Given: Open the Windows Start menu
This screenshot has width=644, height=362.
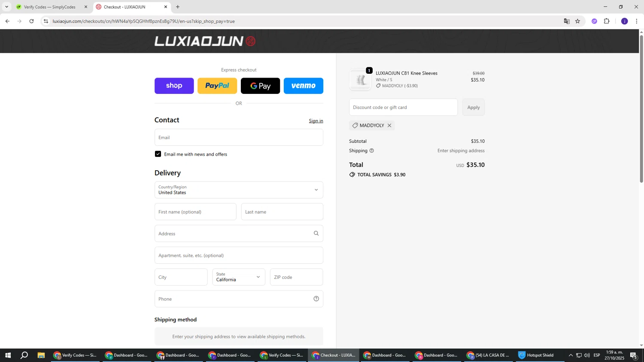Looking at the screenshot, I should (x=7, y=355).
